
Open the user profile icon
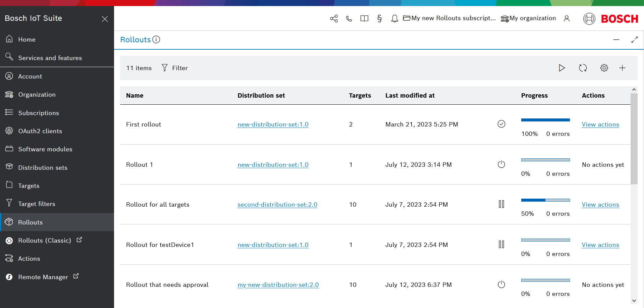567,18
